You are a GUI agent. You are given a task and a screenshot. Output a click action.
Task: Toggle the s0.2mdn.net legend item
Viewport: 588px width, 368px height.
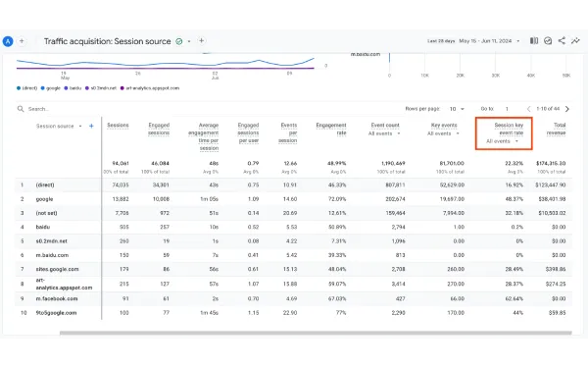(101, 88)
